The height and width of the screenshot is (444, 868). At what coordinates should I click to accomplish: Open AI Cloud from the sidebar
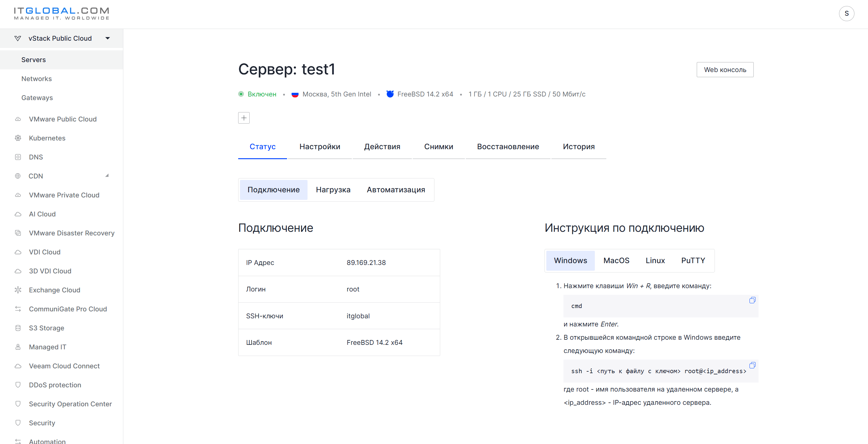pyautogui.click(x=42, y=214)
